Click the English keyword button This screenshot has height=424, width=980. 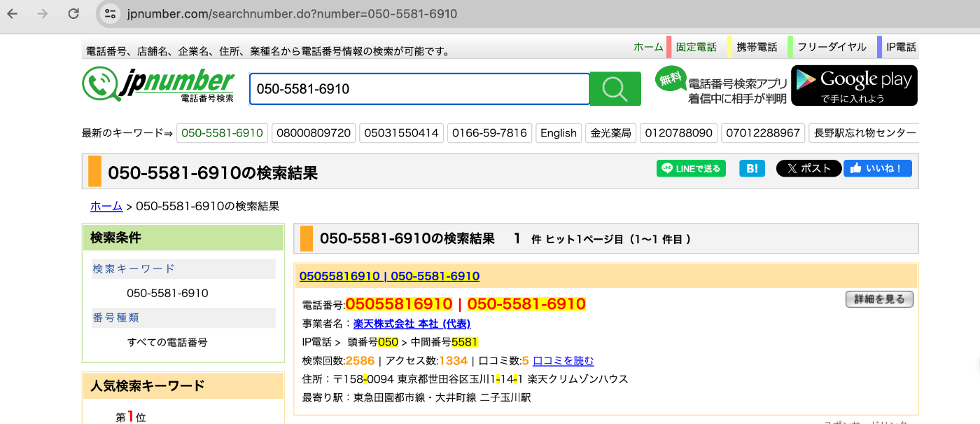tap(559, 133)
